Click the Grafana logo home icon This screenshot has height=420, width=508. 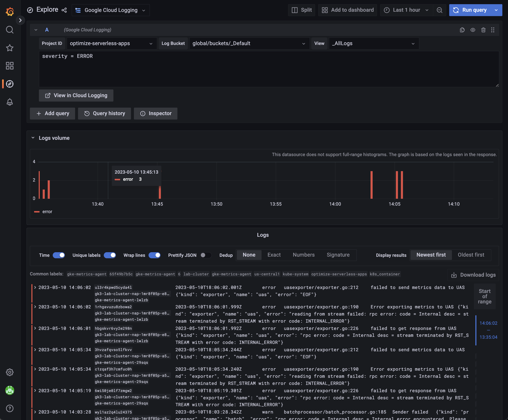(x=10, y=11)
